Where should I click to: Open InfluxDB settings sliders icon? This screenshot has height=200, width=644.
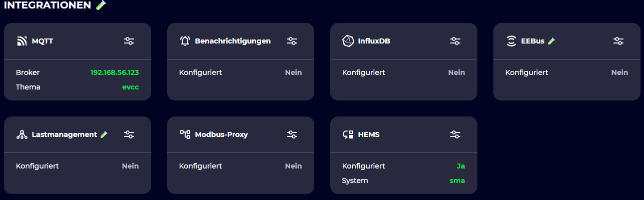[455, 41]
